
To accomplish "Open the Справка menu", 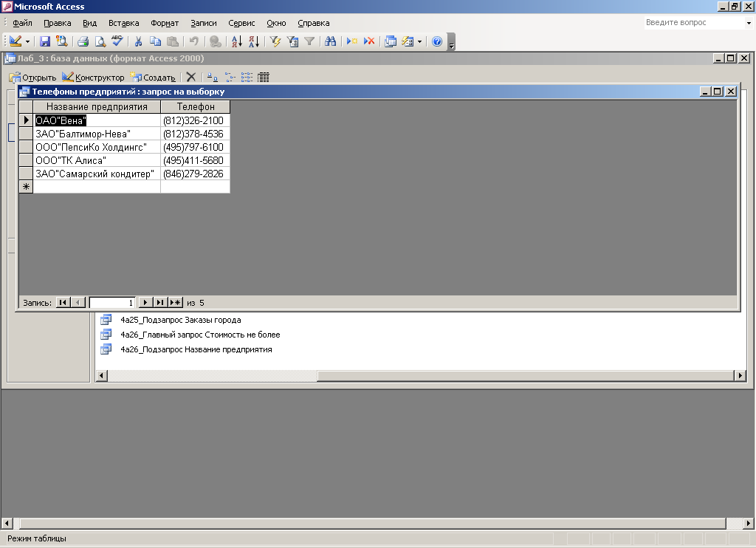I will pos(313,23).
